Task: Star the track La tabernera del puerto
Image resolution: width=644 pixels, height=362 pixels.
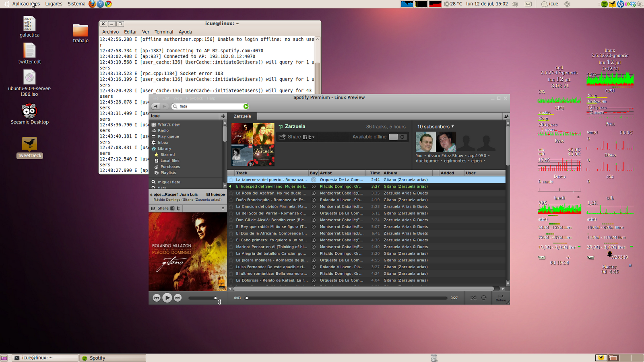Action: click(x=231, y=180)
